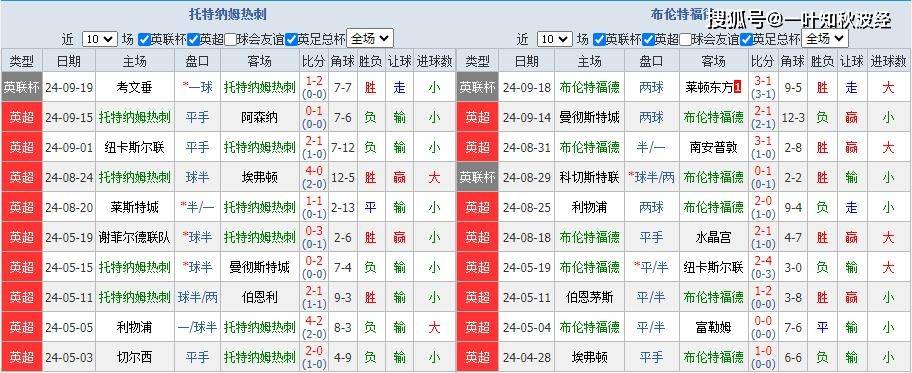The width and height of the screenshot is (912, 373).
Task: Expand left 全场 period dropdown
Action: (x=370, y=39)
